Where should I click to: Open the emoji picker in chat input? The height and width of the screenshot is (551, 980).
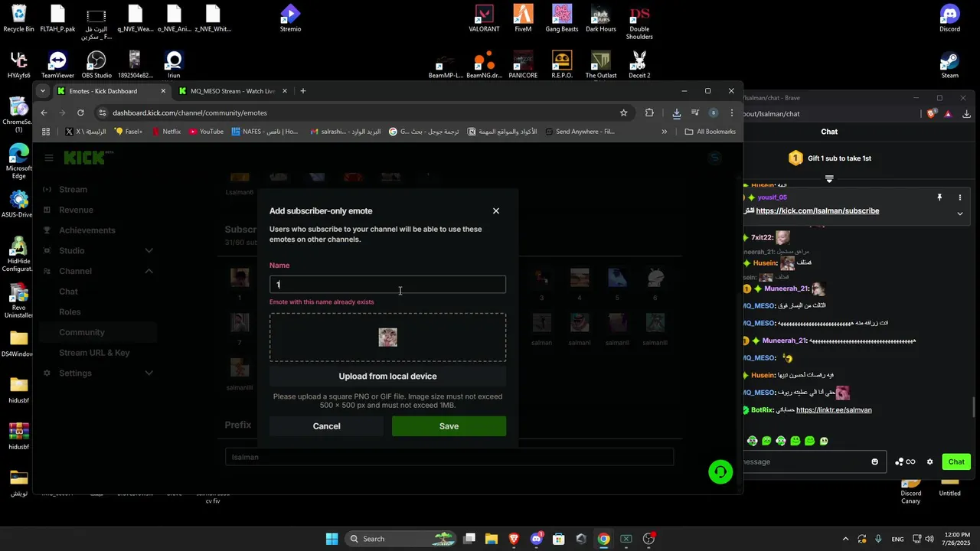point(875,461)
